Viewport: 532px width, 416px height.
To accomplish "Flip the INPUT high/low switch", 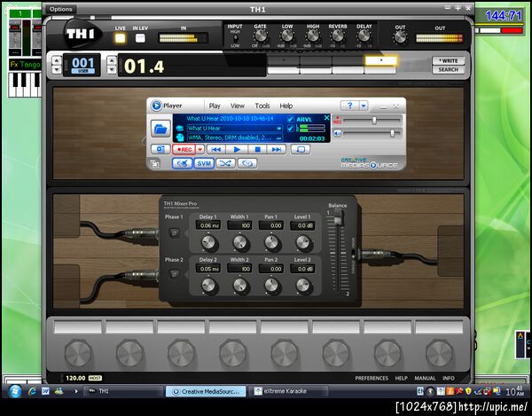I will point(235,38).
